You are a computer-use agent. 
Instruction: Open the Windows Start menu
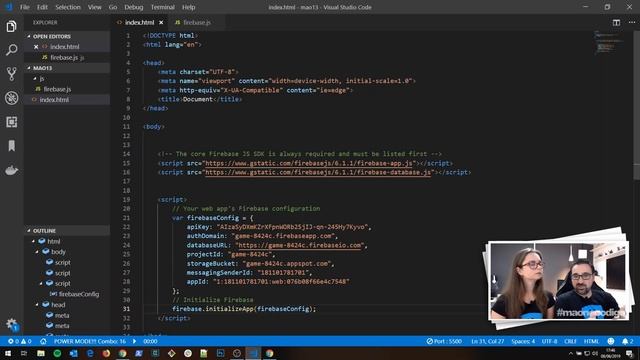[x=8, y=353]
